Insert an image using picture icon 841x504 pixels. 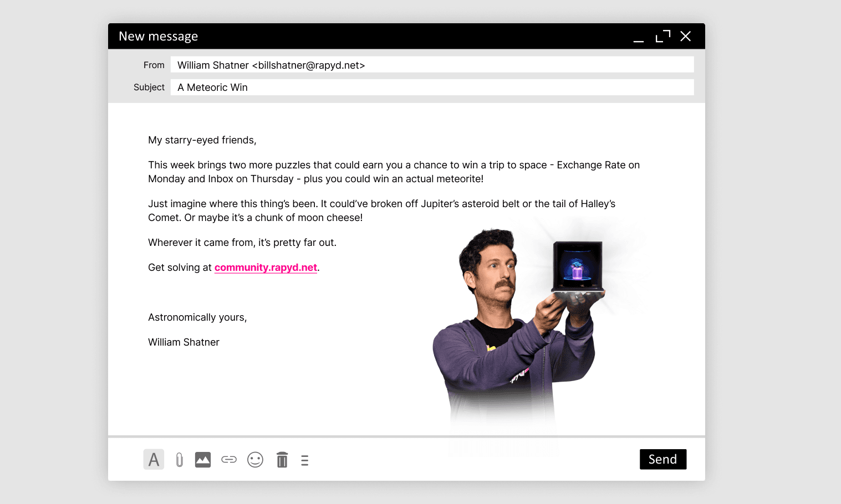[x=203, y=460]
